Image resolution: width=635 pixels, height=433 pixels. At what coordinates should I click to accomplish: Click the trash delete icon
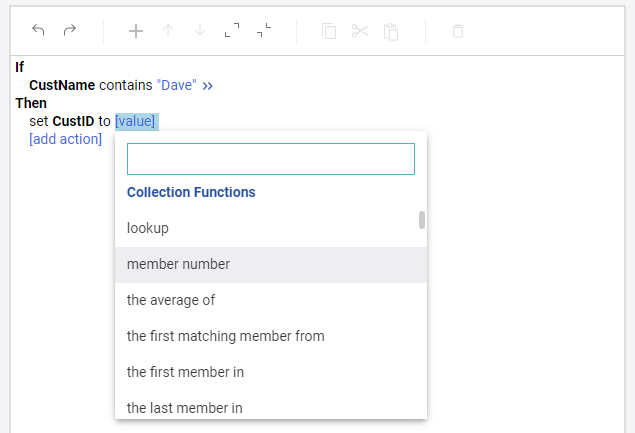[458, 31]
